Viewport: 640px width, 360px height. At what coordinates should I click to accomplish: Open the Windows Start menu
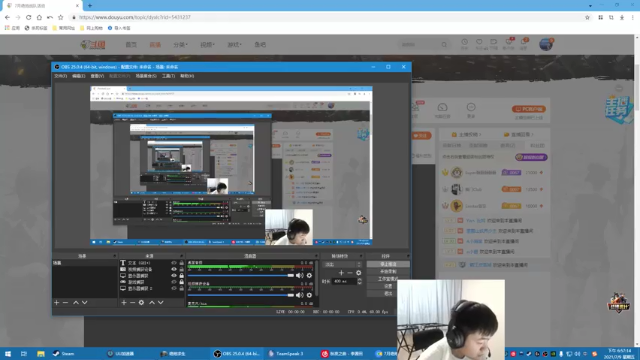pos(8,353)
